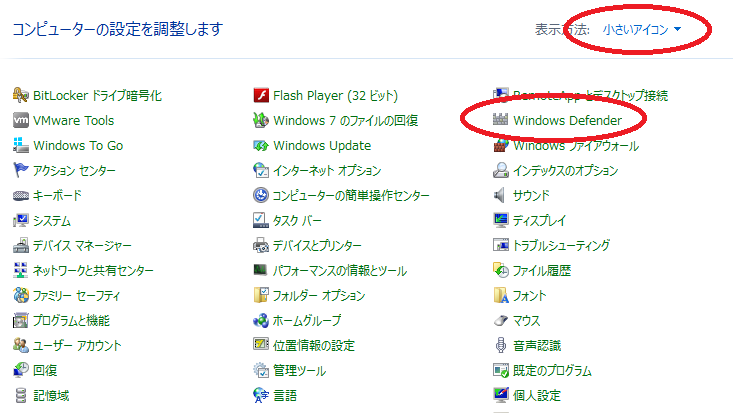The height and width of the screenshot is (413, 733).
Task: Open the BitLocker ドライブ暗号化 link text
Action: 97,96
